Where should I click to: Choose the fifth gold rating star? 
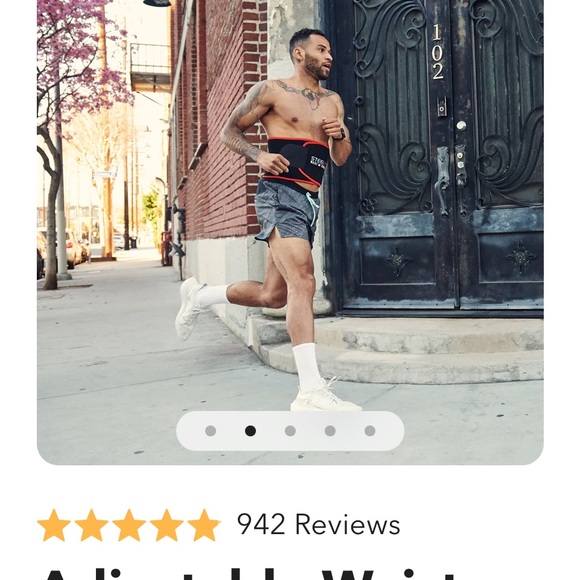pyautogui.click(x=204, y=525)
